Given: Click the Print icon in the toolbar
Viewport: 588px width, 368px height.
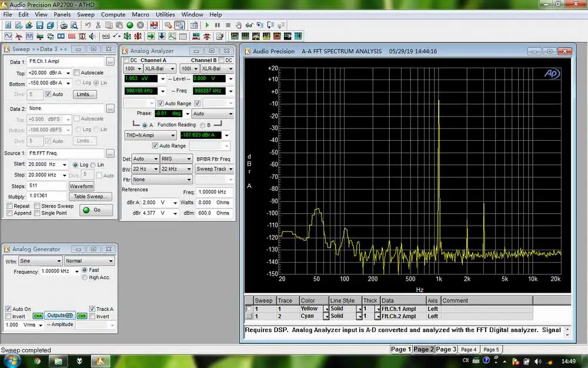Looking at the screenshot, I should pyautogui.click(x=64, y=25).
